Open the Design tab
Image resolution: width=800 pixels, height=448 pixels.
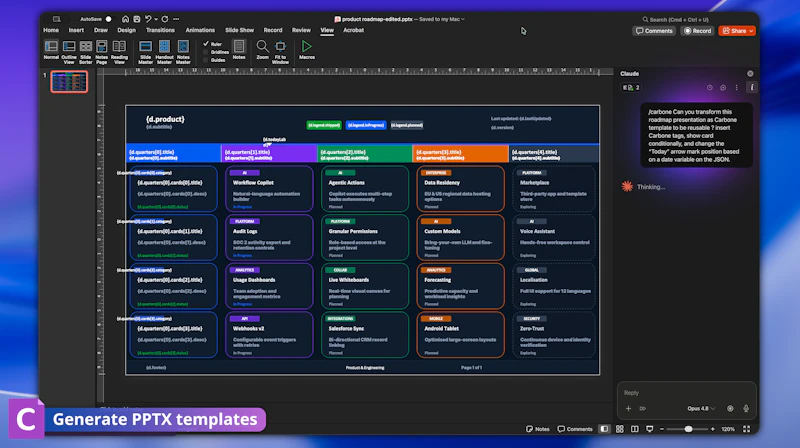coord(127,30)
